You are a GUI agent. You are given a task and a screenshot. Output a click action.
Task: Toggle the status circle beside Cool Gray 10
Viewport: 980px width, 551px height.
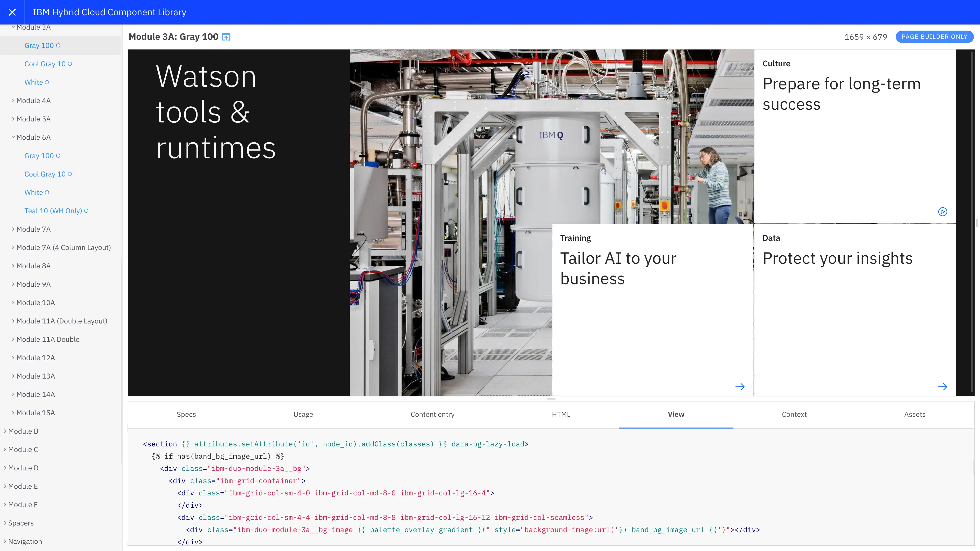tap(70, 64)
